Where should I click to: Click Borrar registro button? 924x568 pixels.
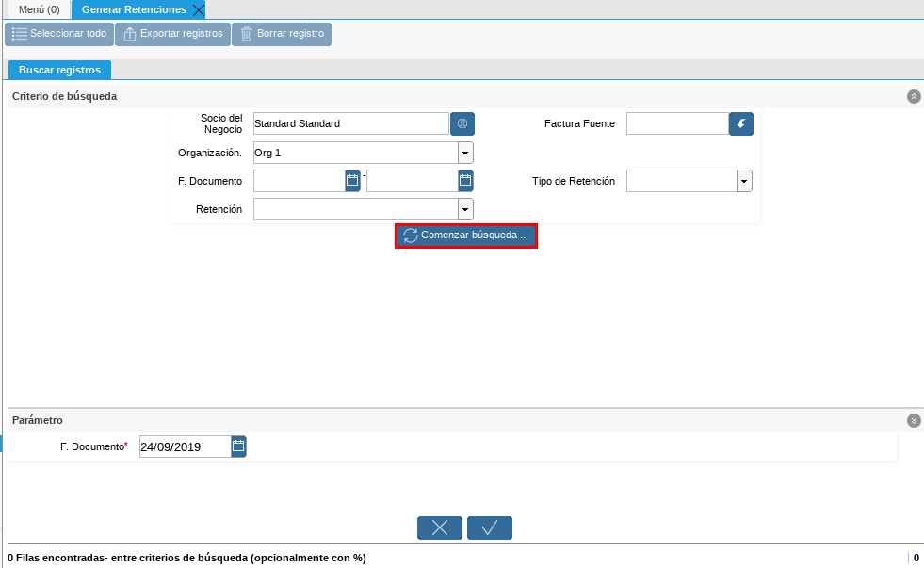(282, 34)
